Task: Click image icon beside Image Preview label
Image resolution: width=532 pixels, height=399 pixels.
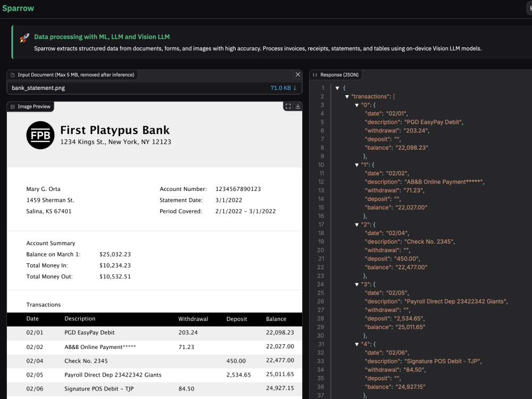Action: (x=13, y=106)
